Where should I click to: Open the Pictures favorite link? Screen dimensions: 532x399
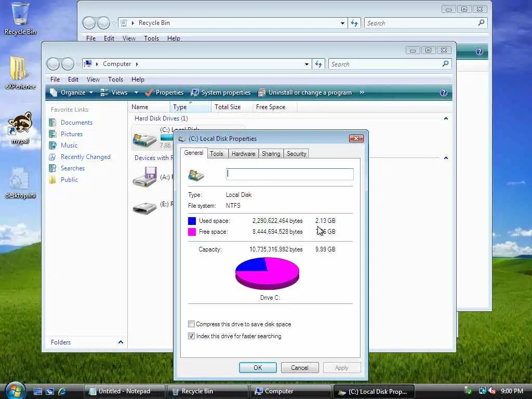pos(72,134)
